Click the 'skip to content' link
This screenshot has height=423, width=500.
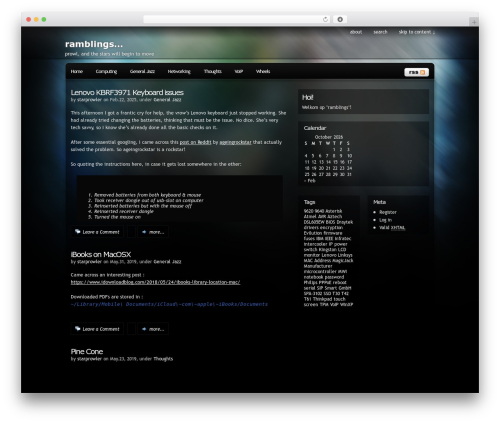click(417, 32)
